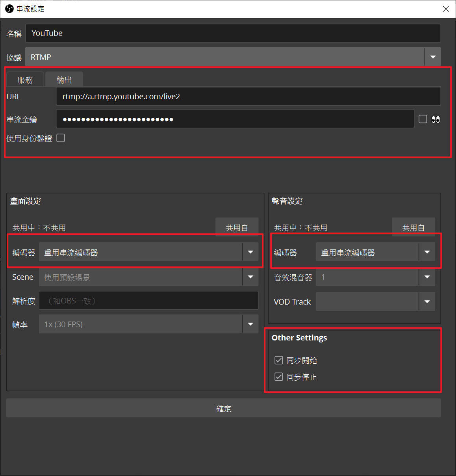The width and height of the screenshot is (456, 476).
Task: Open the 音效混音器 dropdown
Action: (x=427, y=277)
